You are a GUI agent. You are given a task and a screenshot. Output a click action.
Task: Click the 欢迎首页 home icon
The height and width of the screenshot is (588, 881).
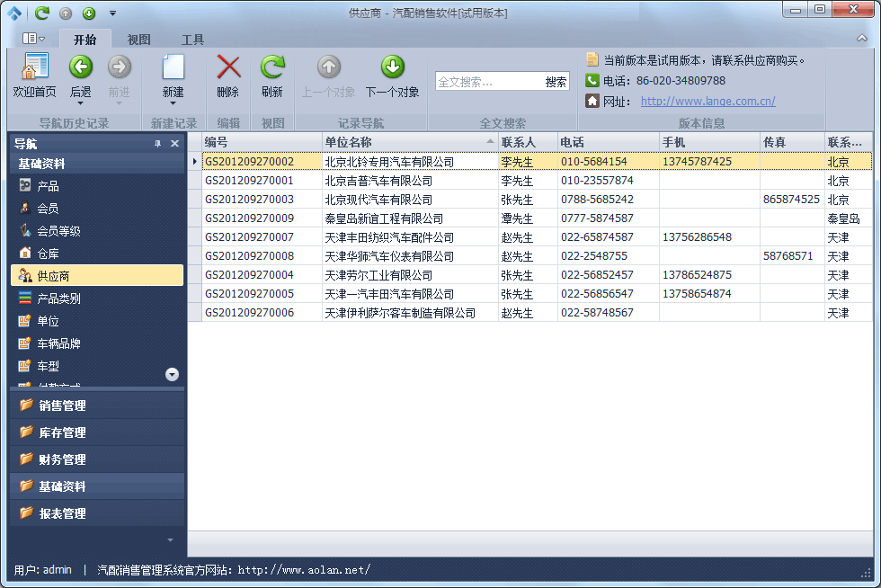pos(34,68)
